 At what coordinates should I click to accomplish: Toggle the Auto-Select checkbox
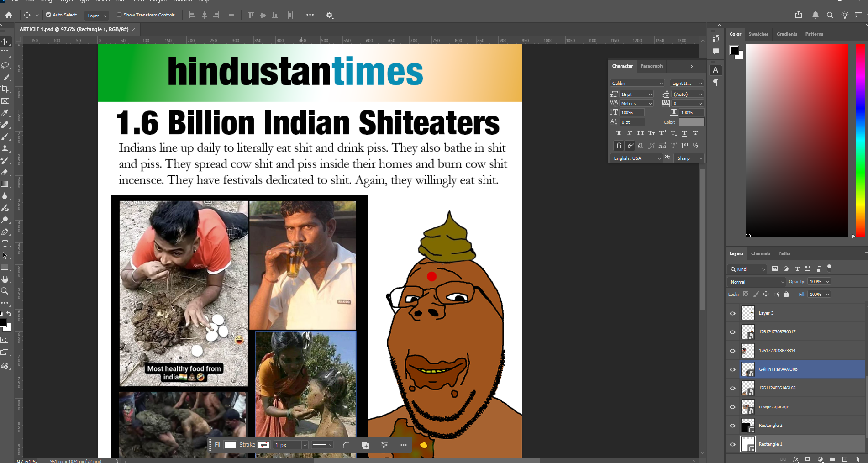pos(48,15)
